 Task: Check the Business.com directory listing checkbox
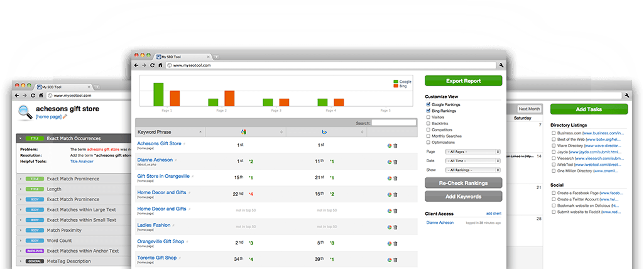click(x=553, y=133)
